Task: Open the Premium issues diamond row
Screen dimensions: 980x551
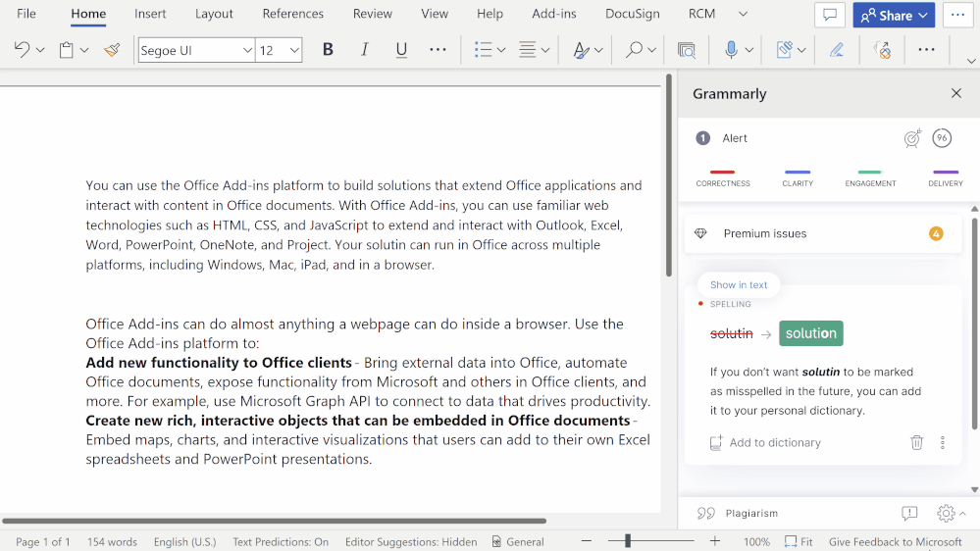Action: pyautogui.click(x=822, y=233)
